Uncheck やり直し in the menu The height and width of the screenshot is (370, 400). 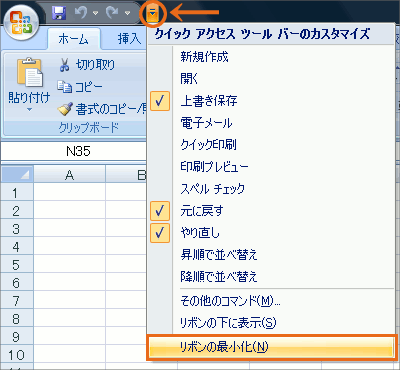pos(271,233)
